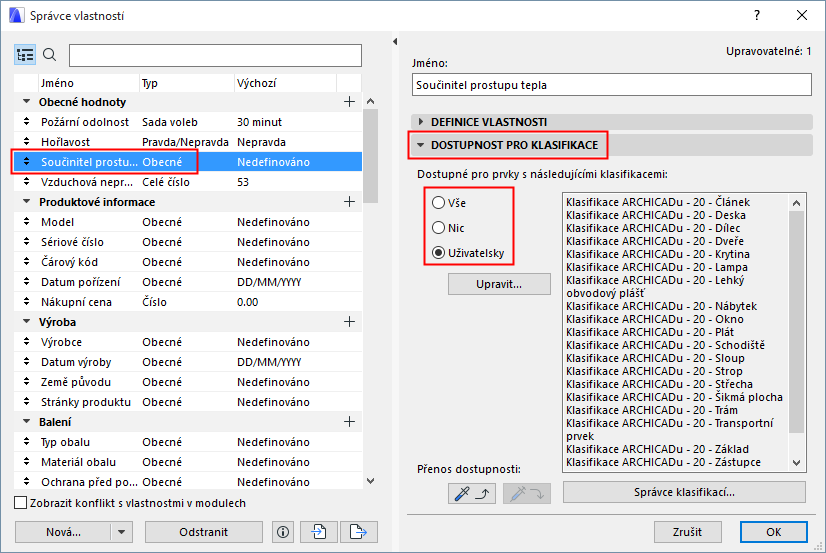Select the Uživatelsky radio option
This screenshot has width=826, height=553.
coord(438,253)
